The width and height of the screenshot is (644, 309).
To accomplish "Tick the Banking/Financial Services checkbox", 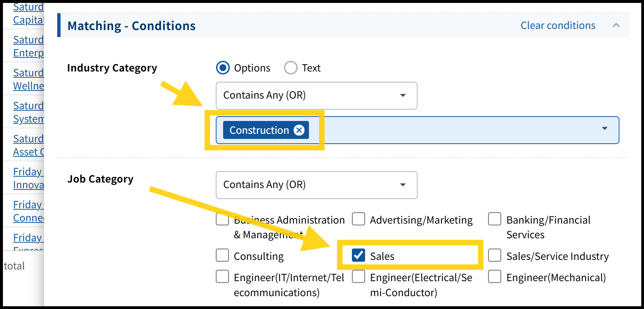I will (495, 219).
